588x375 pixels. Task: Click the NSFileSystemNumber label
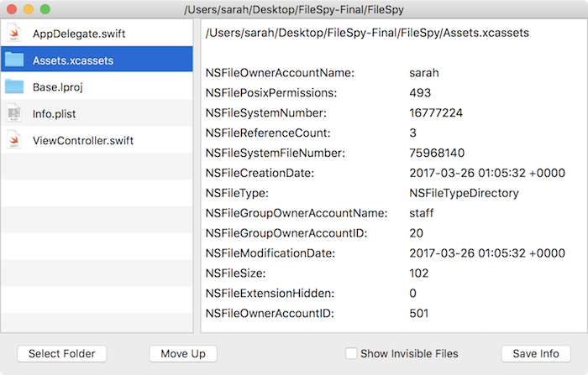[266, 112]
